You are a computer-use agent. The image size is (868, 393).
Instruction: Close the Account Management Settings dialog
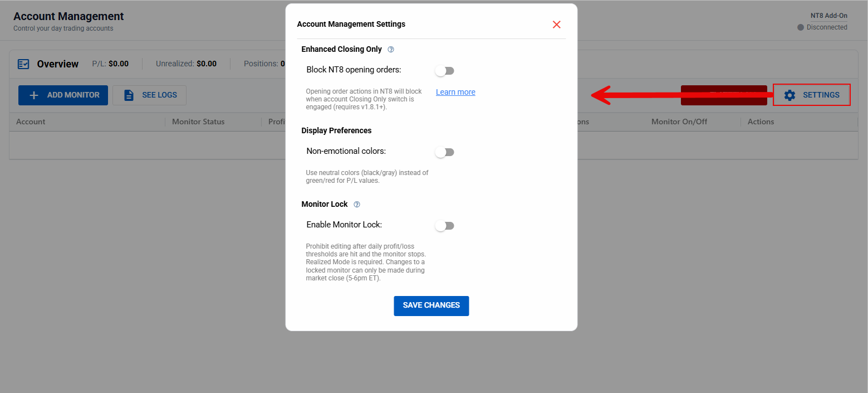tap(556, 25)
